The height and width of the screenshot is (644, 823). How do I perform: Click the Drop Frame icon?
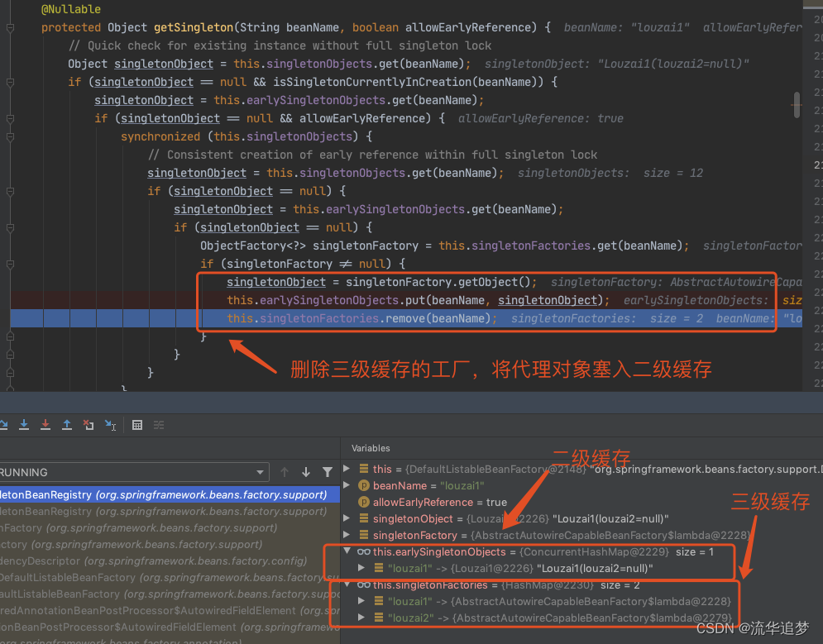(89, 425)
